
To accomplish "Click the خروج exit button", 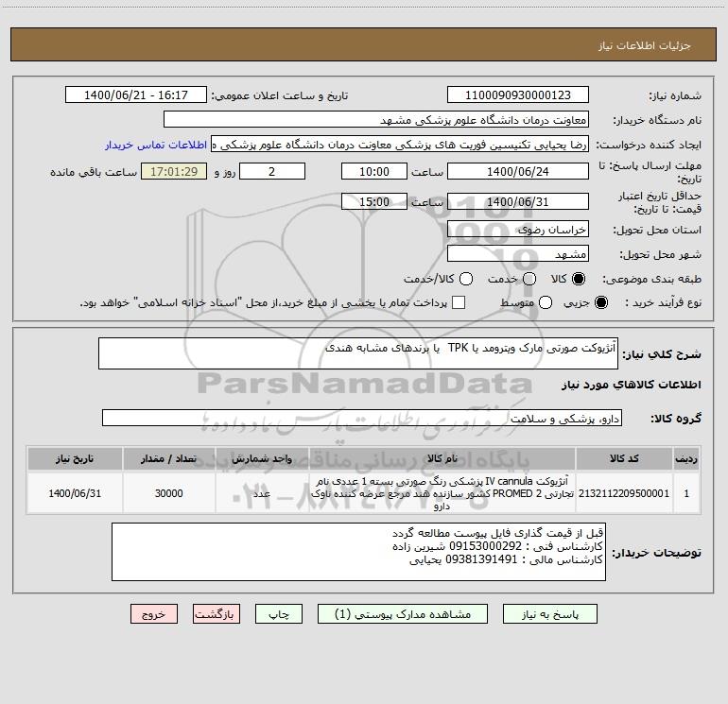I will (154, 614).
